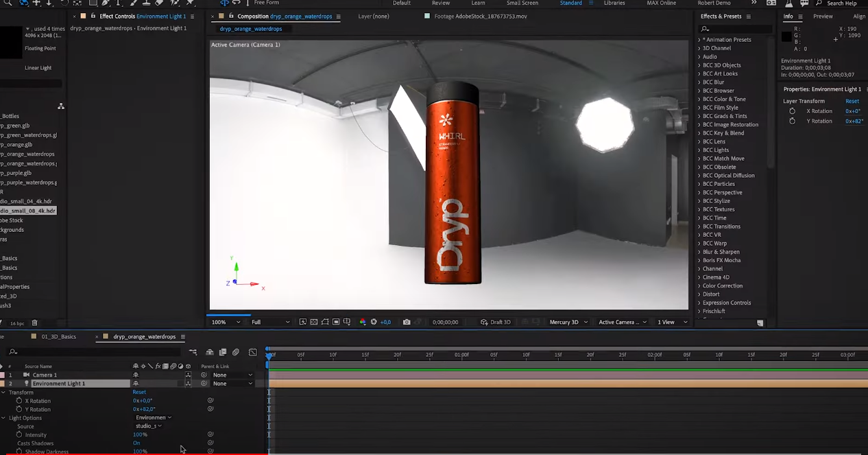
Task: Open the 01_3D_Basics timeline tab
Action: coord(59,336)
